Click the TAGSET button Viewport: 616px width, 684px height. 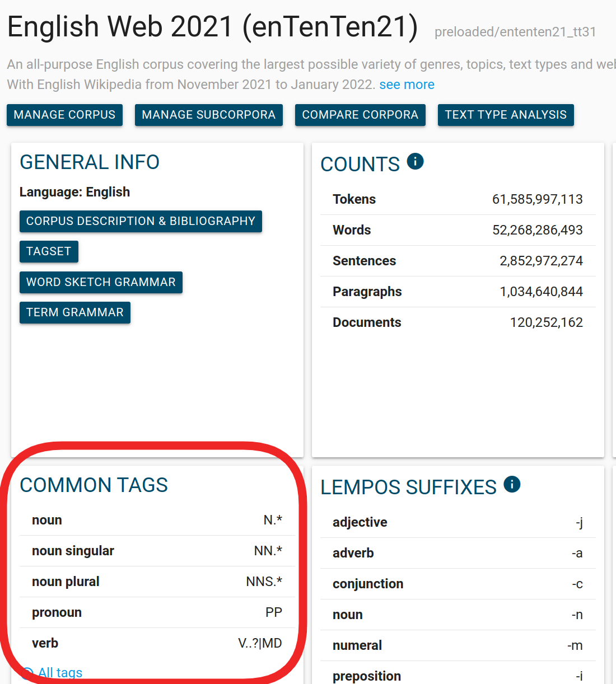(x=49, y=251)
